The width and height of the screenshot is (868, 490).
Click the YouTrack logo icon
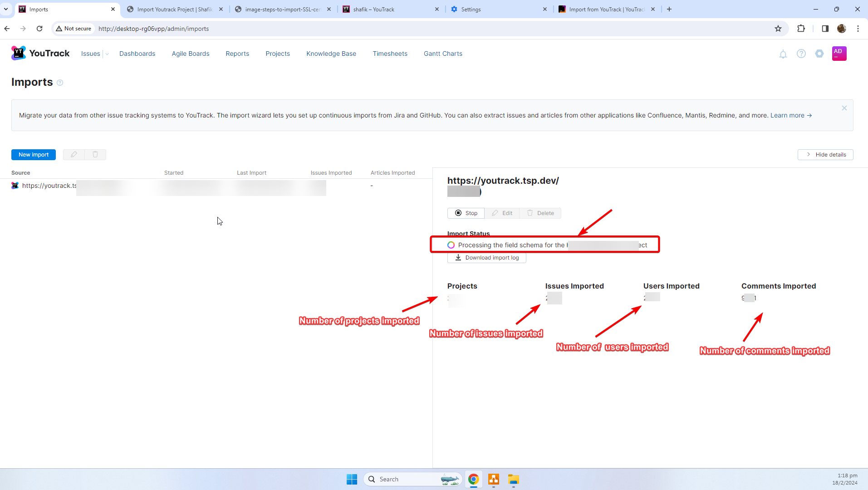19,53
